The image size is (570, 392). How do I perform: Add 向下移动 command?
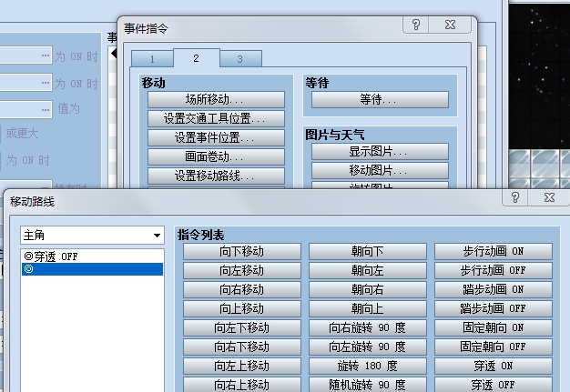click(x=242, y=252)
